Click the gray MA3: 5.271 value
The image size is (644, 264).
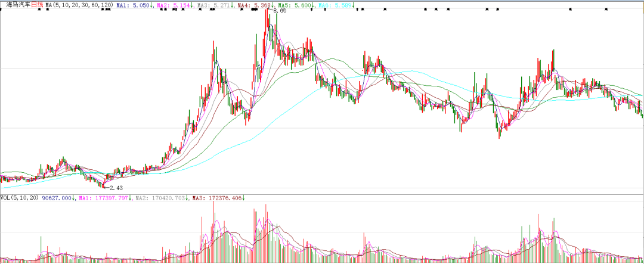[215, 5]
